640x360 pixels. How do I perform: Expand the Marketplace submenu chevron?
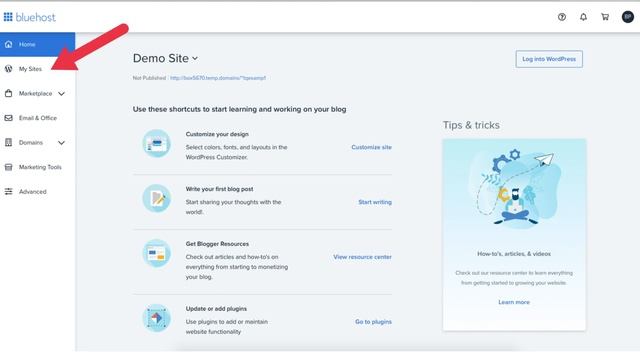point(61,93)
